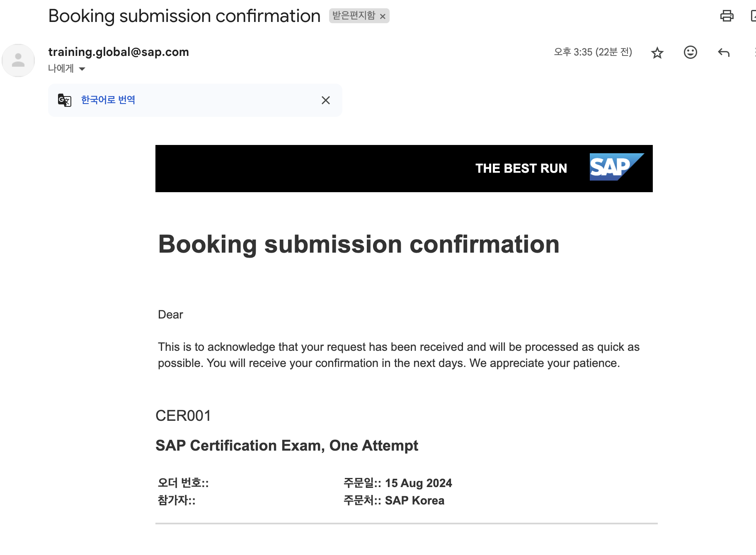This screenshot has height=555, width=756.
Task: Click the sender's profile avatar
Action: [x=18, y=60]
